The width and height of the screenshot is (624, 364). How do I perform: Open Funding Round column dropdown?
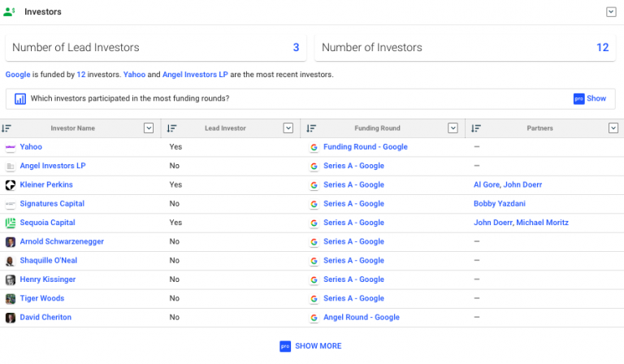(453, 128)
